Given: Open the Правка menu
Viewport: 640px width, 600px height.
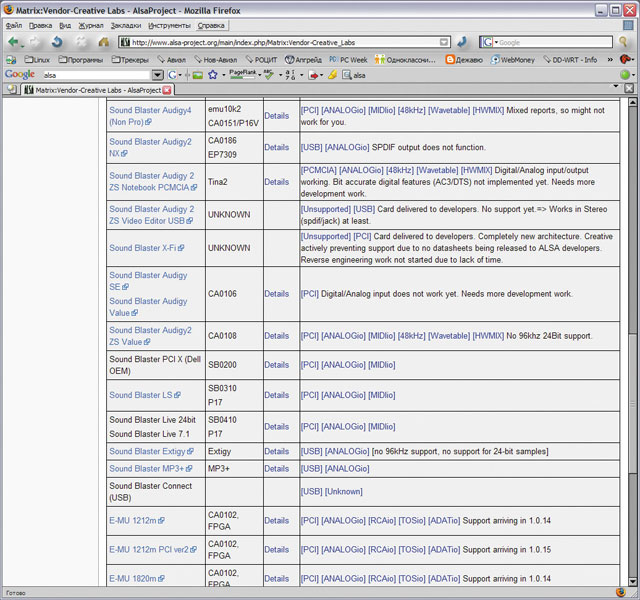Looking at the screenshot, I should (x=40, y=25).
